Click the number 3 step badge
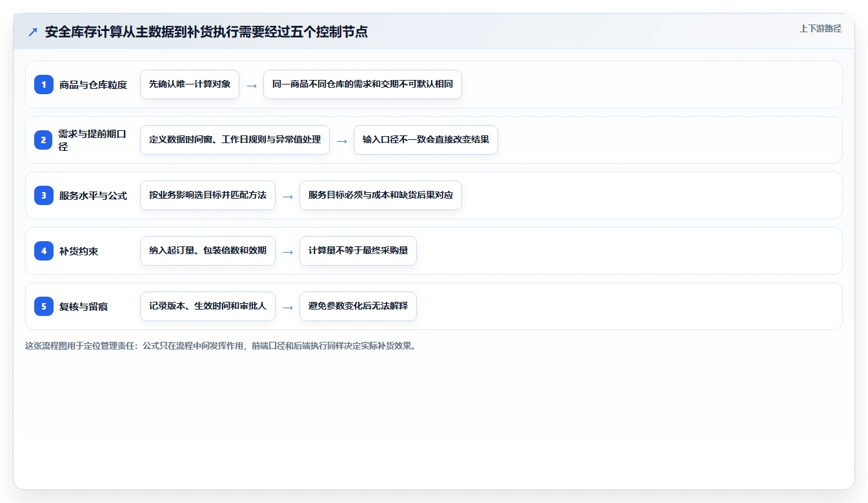This screenshot has height=503, width=868. click(44, 195)
